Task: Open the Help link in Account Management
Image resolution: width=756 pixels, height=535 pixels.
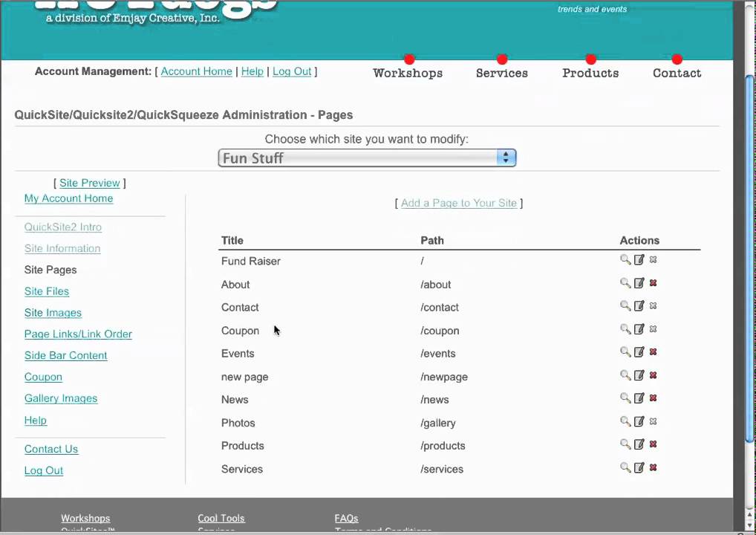Action: [252, 71]
